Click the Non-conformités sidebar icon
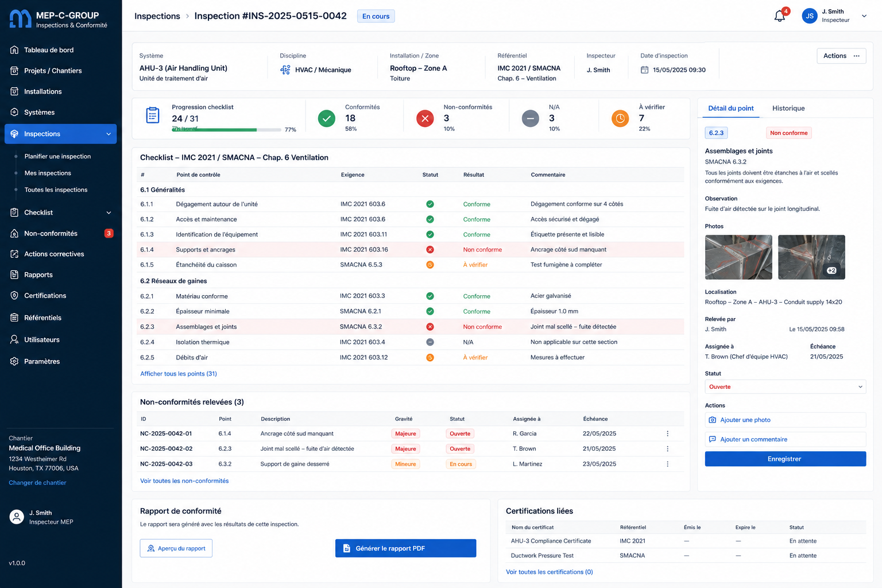 tap(14, 233)
